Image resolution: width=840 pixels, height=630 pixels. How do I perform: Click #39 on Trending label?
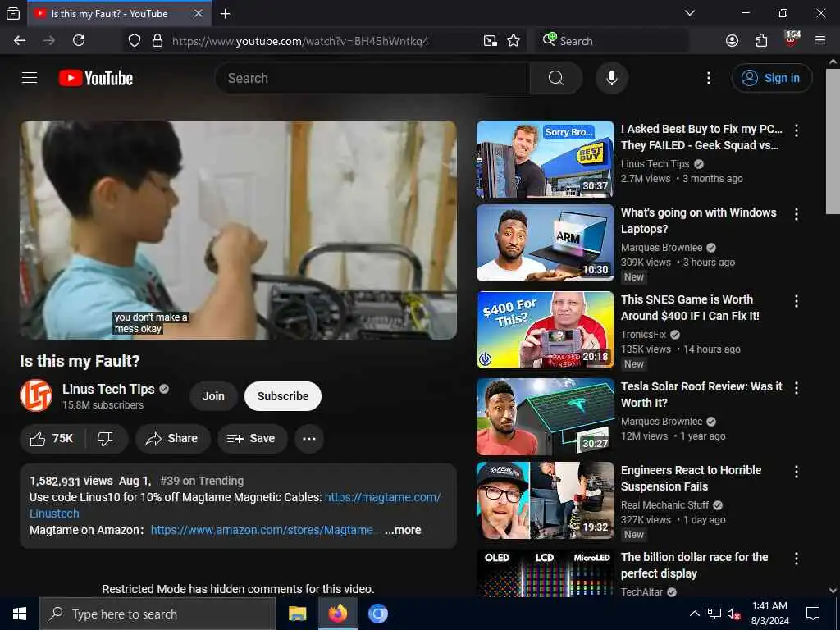coord(202,481)
